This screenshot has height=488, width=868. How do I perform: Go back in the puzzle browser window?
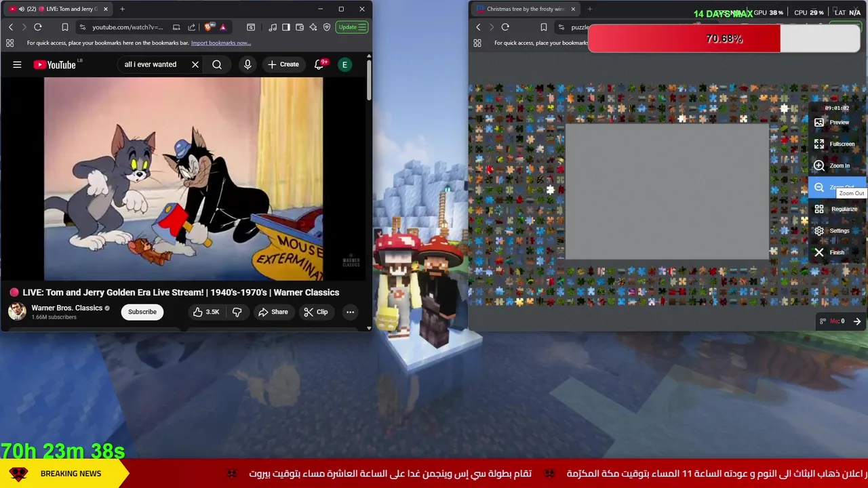pyautogui.click(x=478, y=27)
